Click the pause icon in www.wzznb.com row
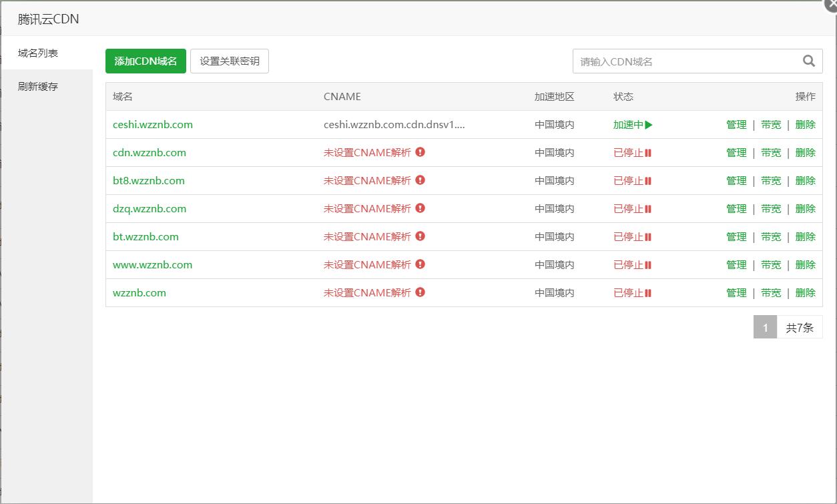 point(648,265)
